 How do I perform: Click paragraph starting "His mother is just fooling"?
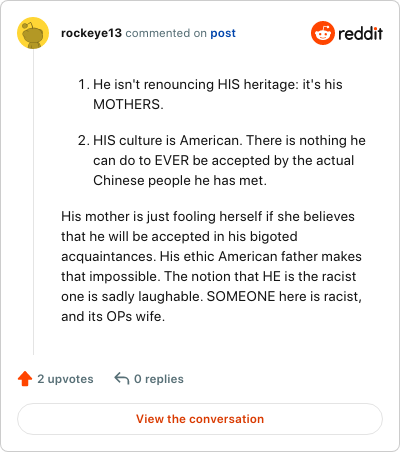211,266
